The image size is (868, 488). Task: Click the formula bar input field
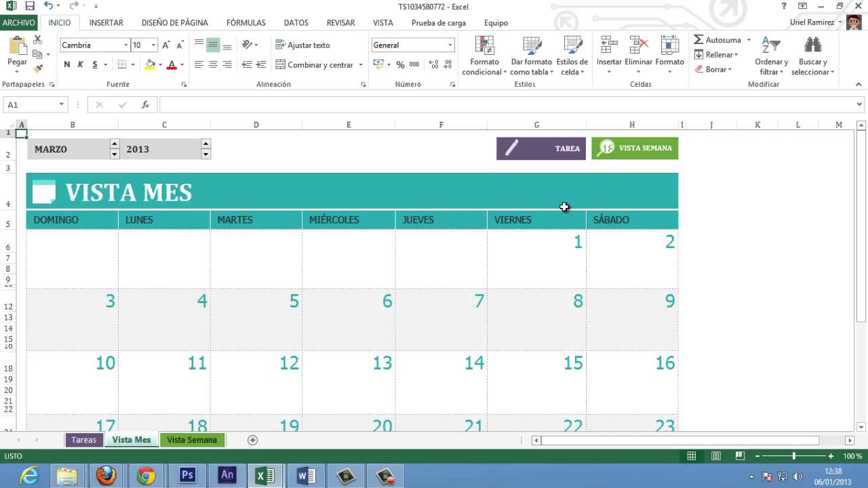(507, 104)
